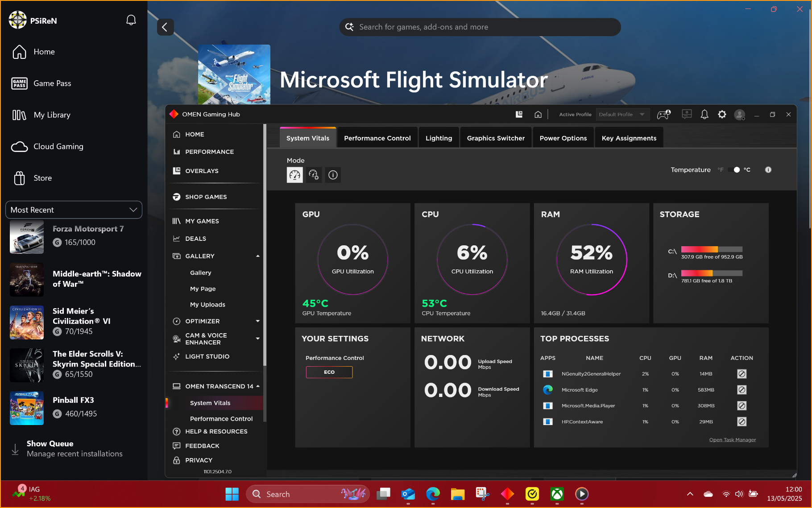Click the D:\ storage usage bar
Screen dimensions: 812x508
tap(712, 273)
